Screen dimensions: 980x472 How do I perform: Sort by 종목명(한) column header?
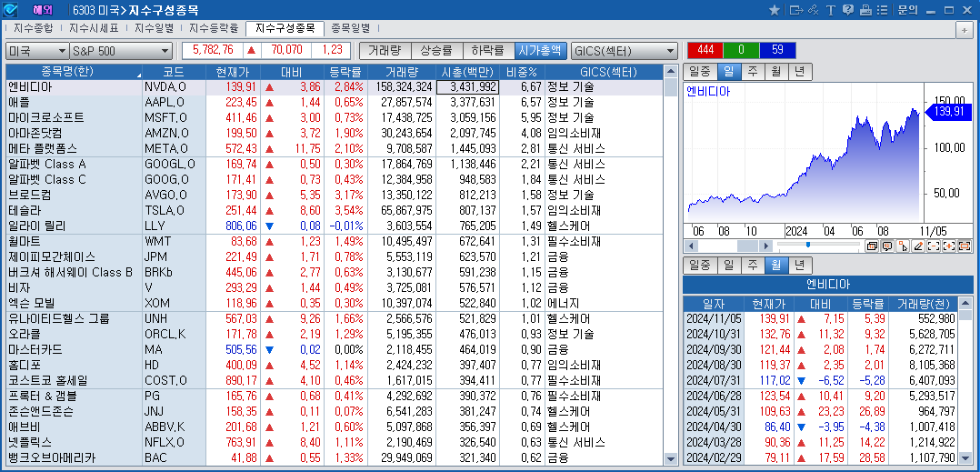pyautogui.click(x=74, y=71)
